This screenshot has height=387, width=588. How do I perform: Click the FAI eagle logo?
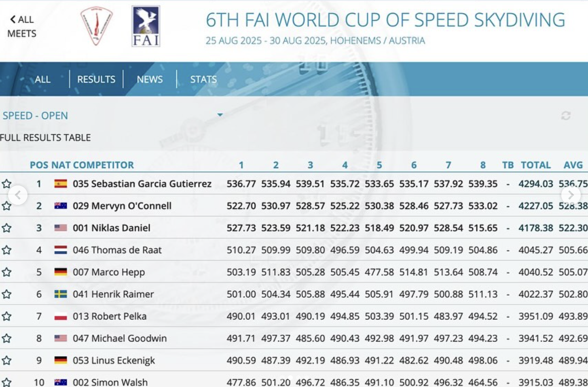coord(146,26)
